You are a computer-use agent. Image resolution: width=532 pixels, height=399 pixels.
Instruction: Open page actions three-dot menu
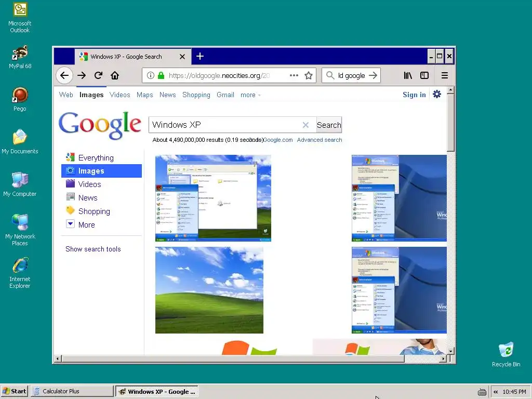294,75
